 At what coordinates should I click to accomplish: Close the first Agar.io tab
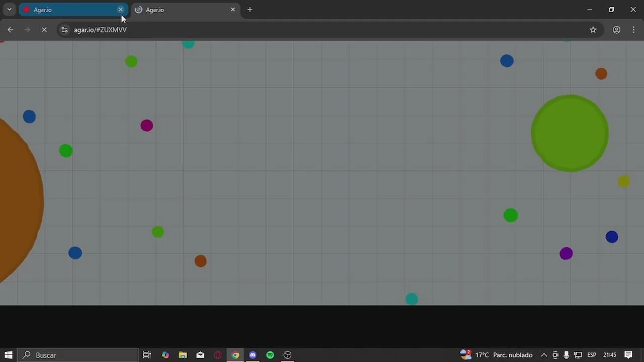click(x=121, y=10)
